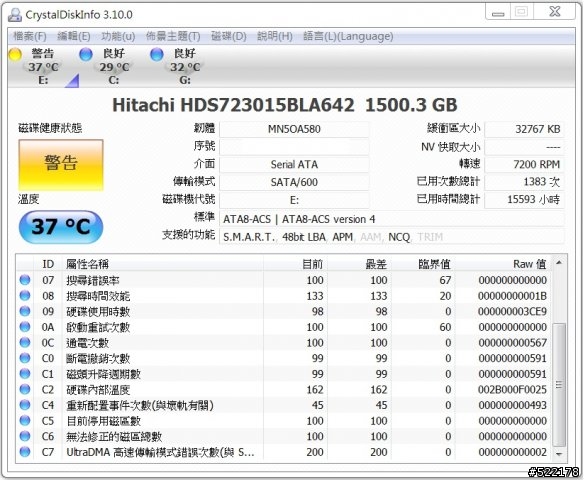Click the blue status dot for attribute C6
Screen dimensions: 584x480
25,436
